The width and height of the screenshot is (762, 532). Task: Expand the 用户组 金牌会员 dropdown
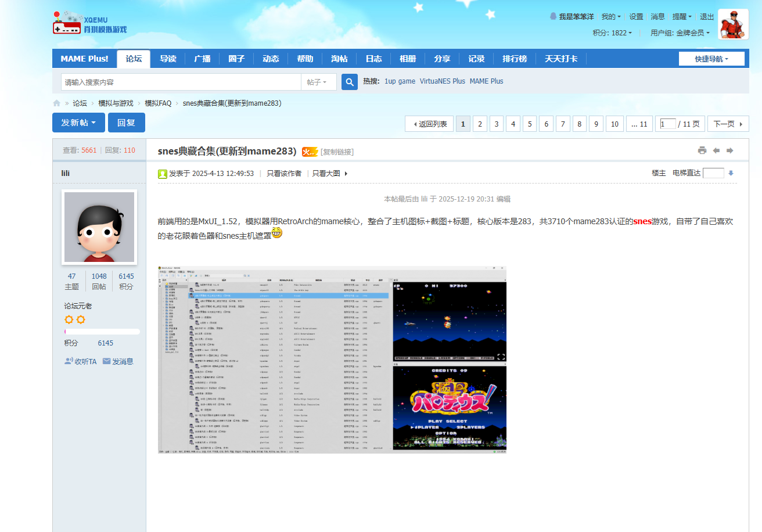[x=680, y=33]
